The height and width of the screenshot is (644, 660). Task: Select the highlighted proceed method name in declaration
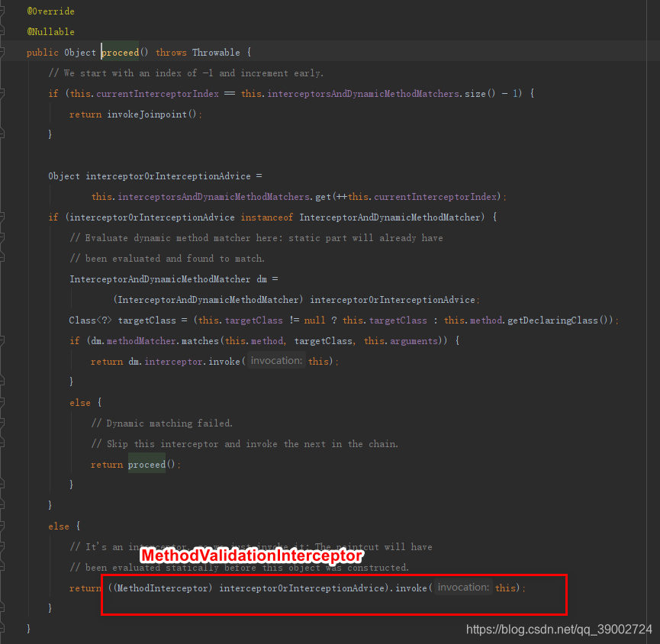(x=121, y=53)
